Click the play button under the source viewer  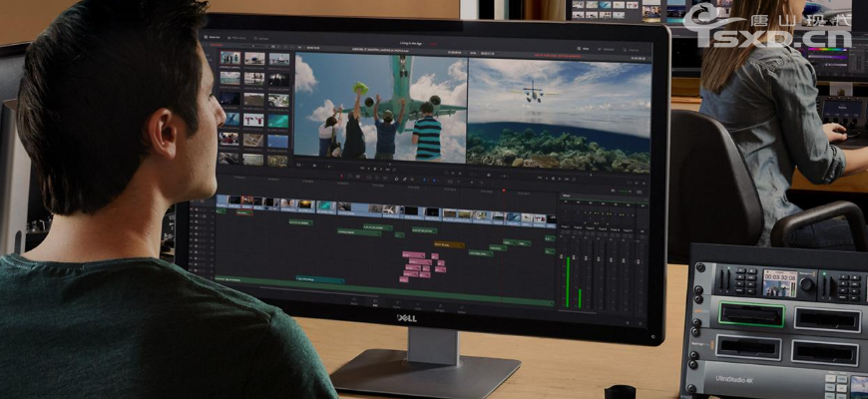pos(382,169)
